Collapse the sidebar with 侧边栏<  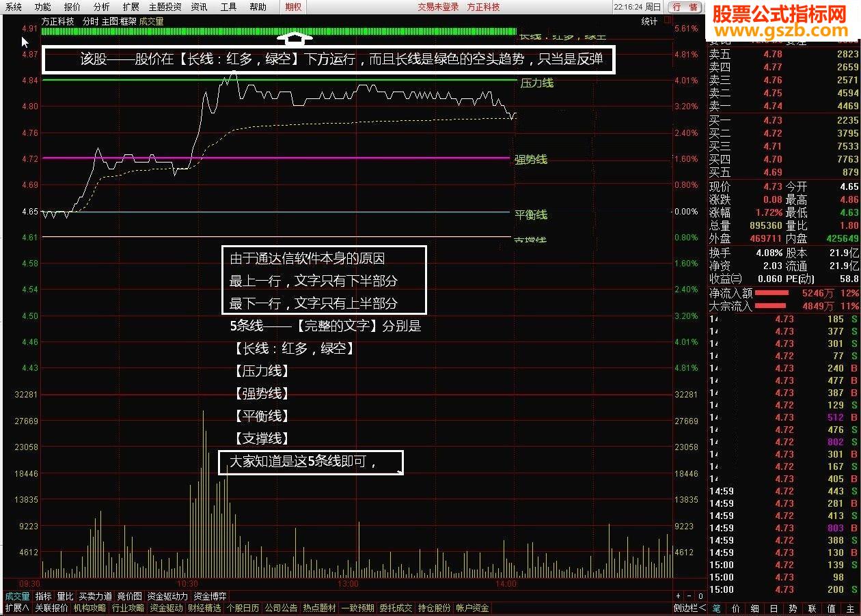coord(690,608)
